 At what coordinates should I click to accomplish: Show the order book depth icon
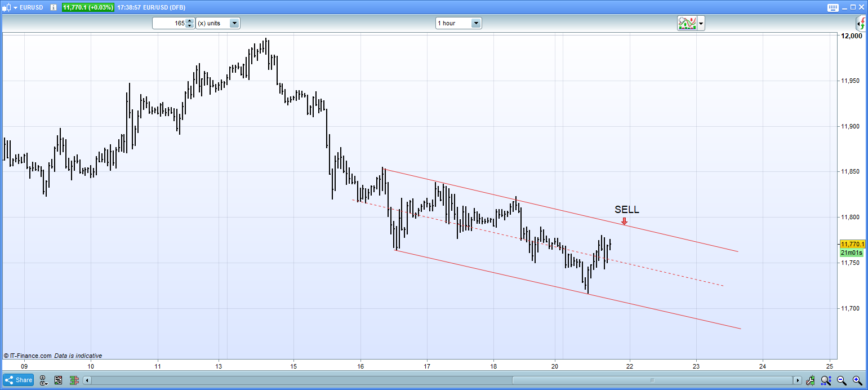pyautogui.click(x=74, y=380)
